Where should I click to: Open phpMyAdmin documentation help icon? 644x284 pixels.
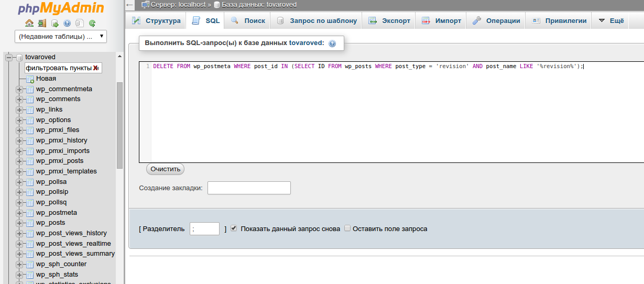(67, 23)
